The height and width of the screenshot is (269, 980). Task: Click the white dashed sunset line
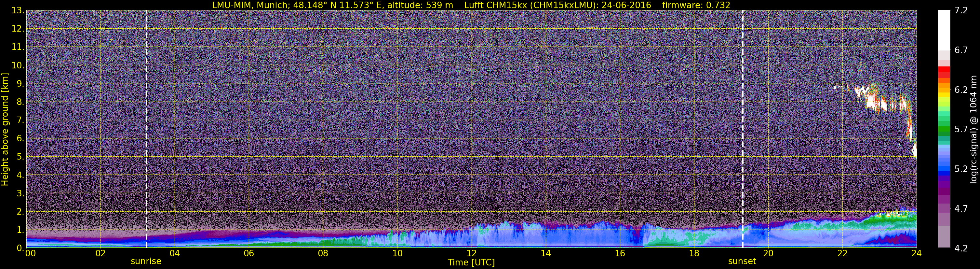[742, 129]
